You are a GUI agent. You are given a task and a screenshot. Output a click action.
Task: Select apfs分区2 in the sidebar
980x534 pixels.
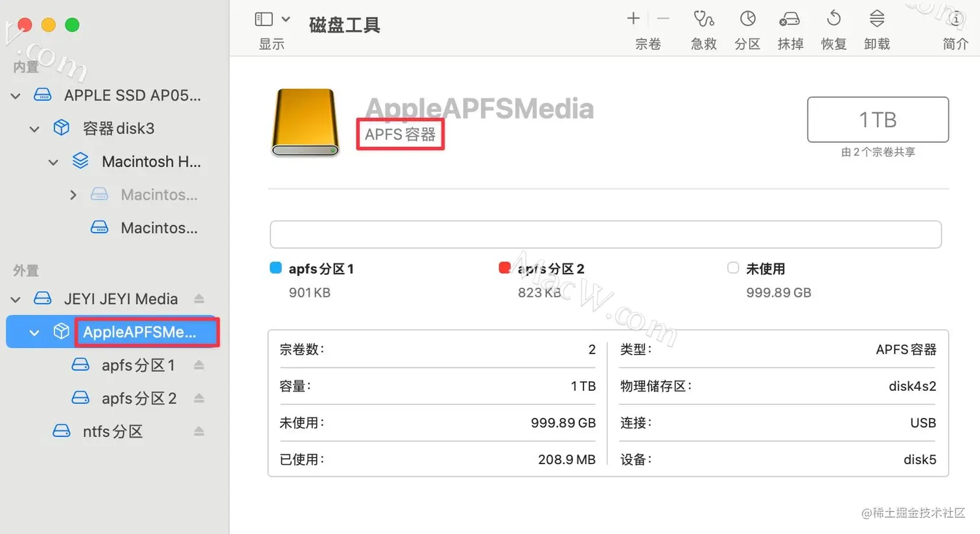139,399
